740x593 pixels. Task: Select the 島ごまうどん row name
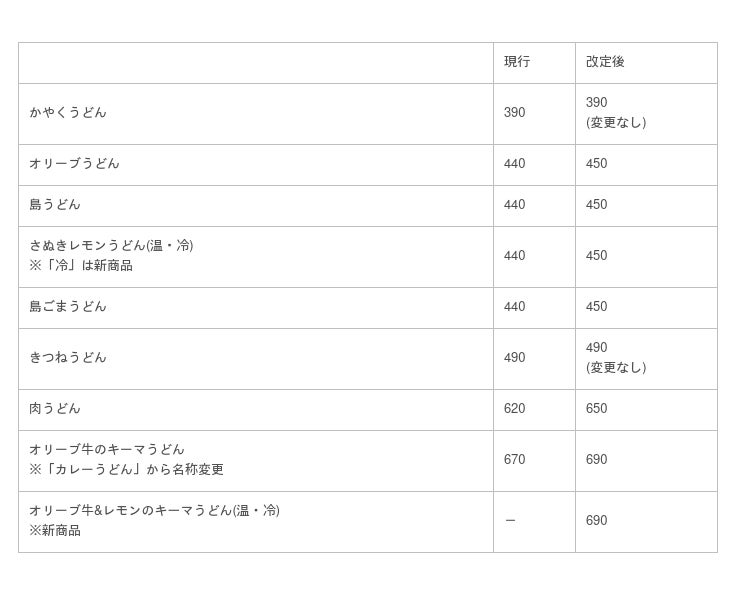[68, 307]
